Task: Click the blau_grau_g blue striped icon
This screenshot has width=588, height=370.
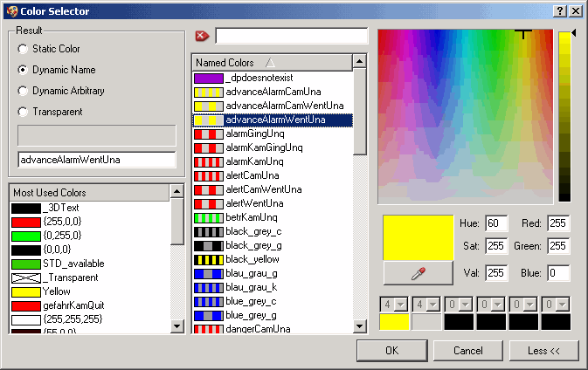Action: [208, 273]
